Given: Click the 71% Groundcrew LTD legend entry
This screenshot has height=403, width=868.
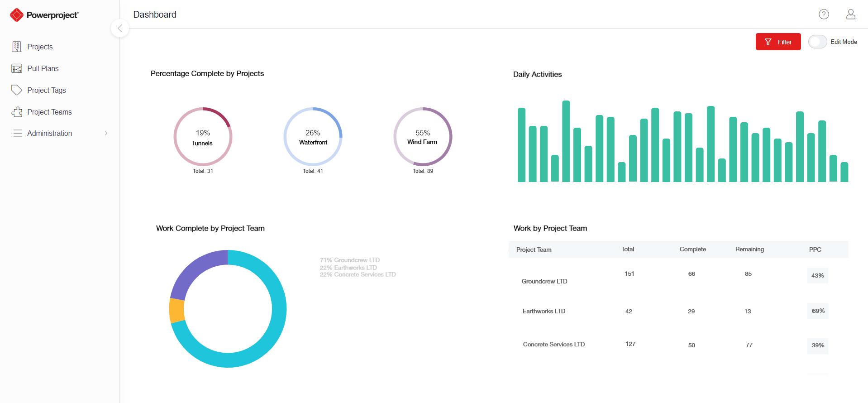Looking at the screenshot, I should click(x=349, y=260).
